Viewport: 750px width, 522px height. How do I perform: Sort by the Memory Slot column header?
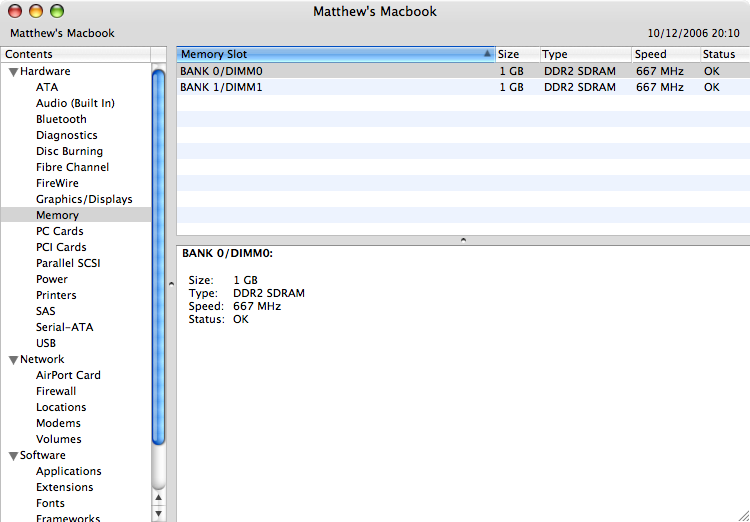click(336, 55)
